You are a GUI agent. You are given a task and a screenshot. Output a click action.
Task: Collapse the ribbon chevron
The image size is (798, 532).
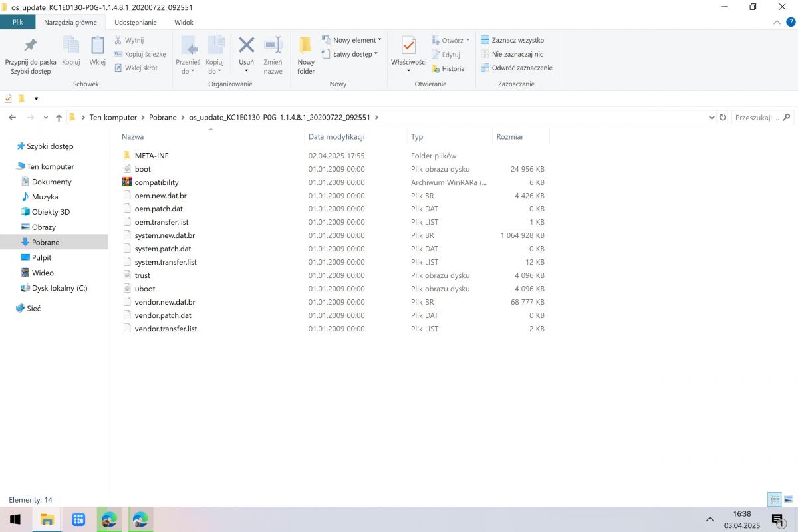[777, 22]
